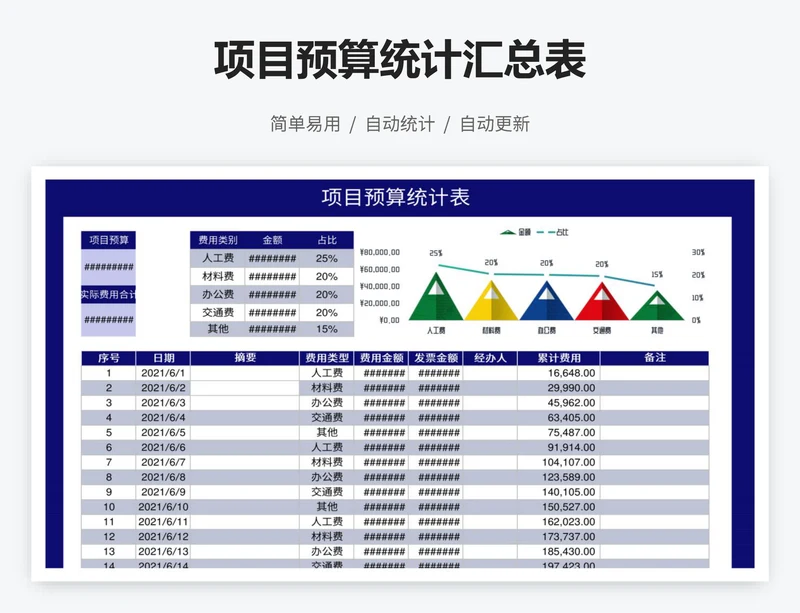Select cumulative cost 140,105.00
The height and width of the screenshot is (613, 800).
[559, 492]
